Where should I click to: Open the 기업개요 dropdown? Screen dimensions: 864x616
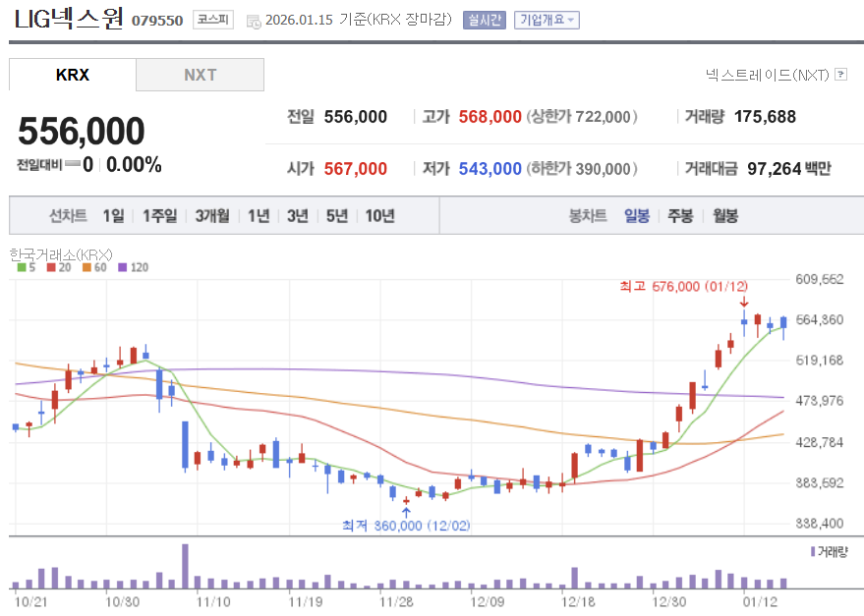[x=547, y=20]
